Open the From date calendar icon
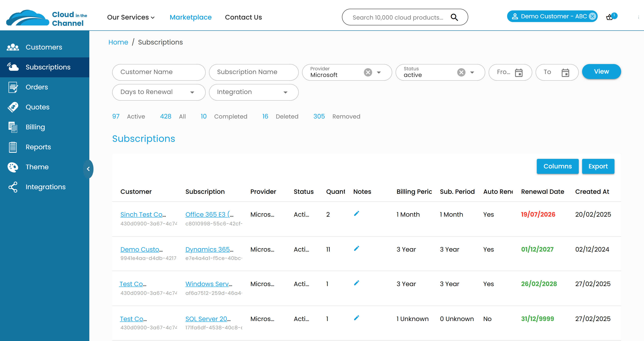 tap(519, 73)
